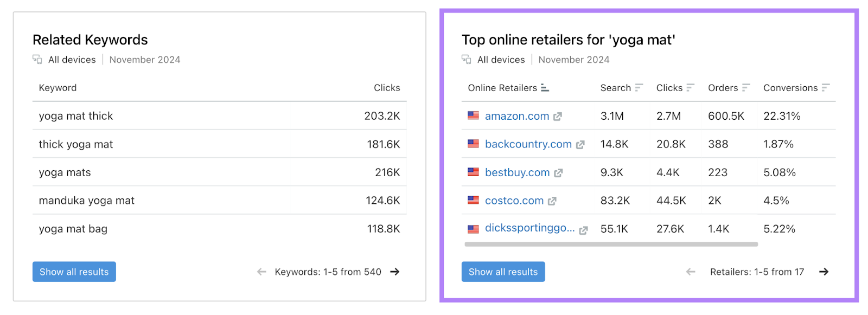868x315 pixels.
Task: Click the external link icon beside amazon.com
Action: [558, 115]
